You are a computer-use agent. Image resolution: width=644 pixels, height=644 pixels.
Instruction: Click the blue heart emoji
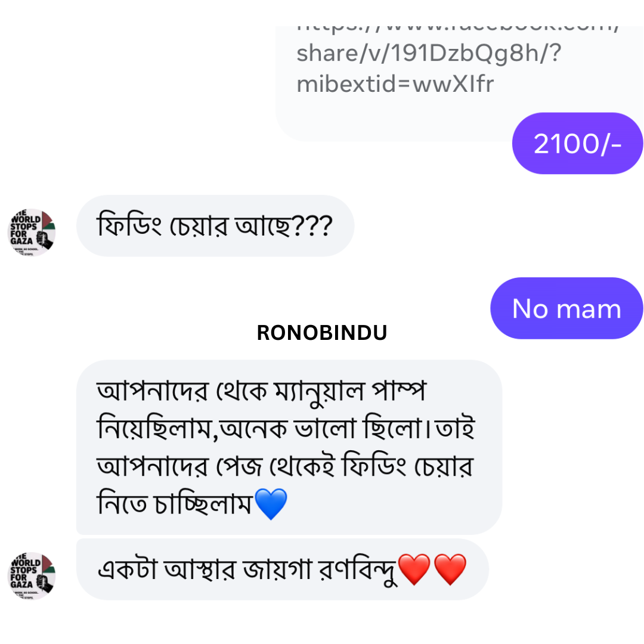pyautogui.click(x=271, y=504)
